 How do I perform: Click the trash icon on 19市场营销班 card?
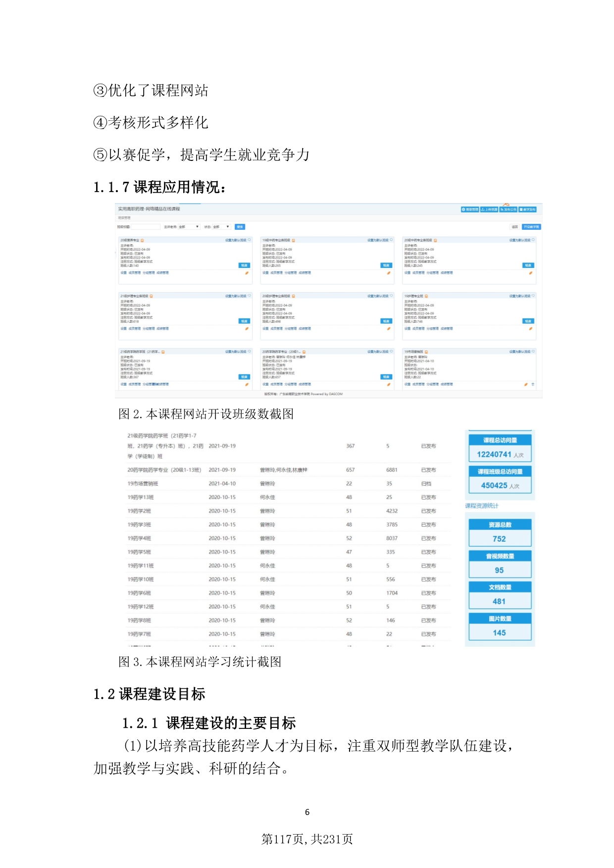tap(533, 384)
